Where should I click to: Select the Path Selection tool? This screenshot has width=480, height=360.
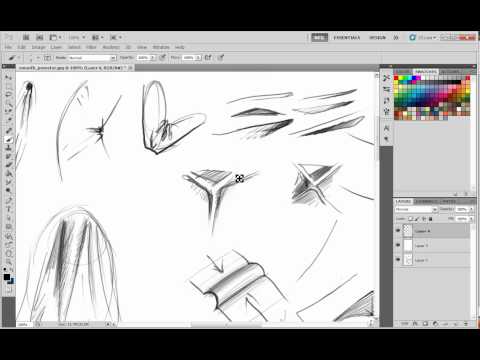pyautogui.click(x=9, y=218)
